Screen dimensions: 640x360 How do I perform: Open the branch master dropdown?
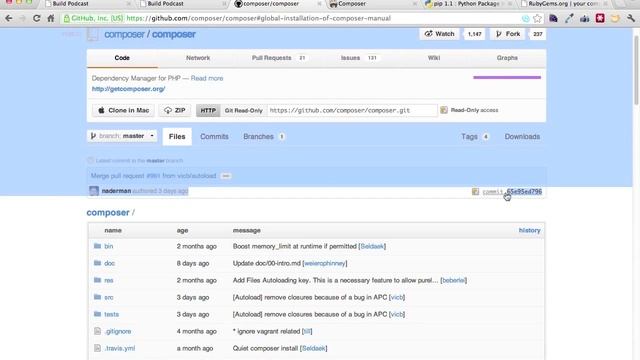pyautogui.click(x=122, y=136)
